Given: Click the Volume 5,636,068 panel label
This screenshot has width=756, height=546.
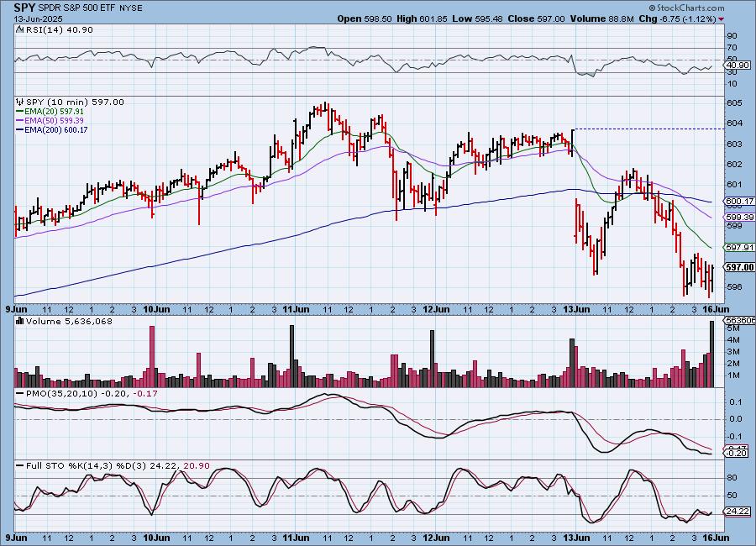Looking at the screenshot, I should [69, 321].
